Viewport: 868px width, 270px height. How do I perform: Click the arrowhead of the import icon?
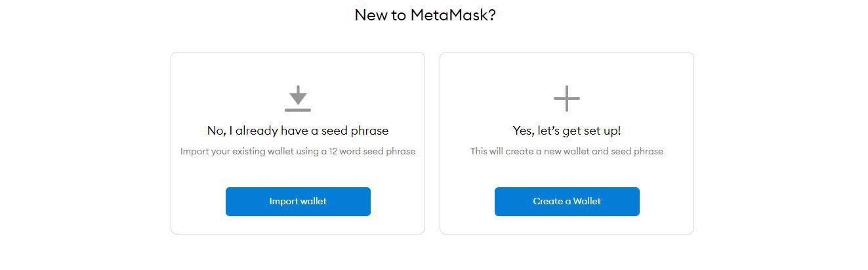(x=298, y=100)
